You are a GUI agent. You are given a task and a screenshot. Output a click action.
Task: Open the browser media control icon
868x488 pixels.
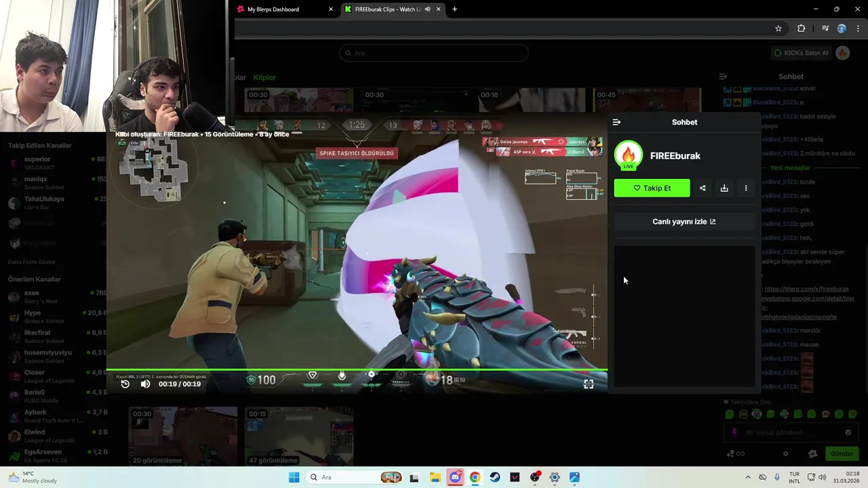(825, 28)
